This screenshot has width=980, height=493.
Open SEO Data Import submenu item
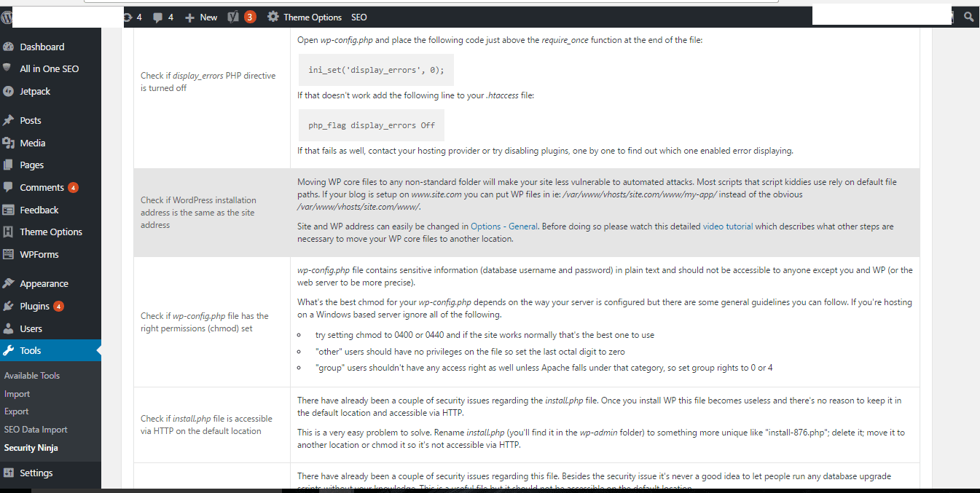[x=36, y=430]
